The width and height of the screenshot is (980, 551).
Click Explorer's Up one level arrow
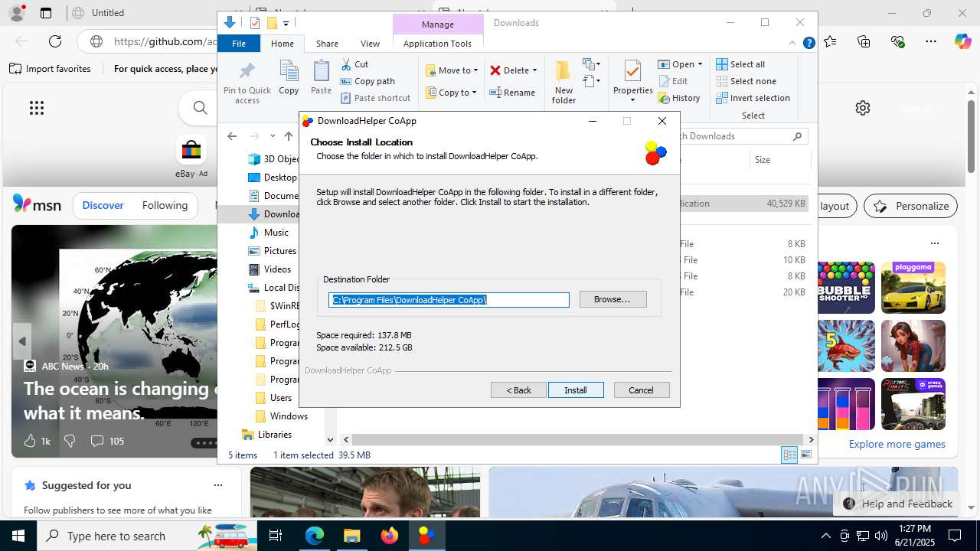pos(289,136)
